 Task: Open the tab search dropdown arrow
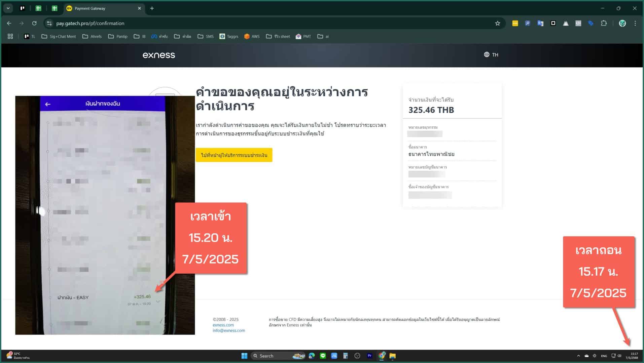click(8, 8)
